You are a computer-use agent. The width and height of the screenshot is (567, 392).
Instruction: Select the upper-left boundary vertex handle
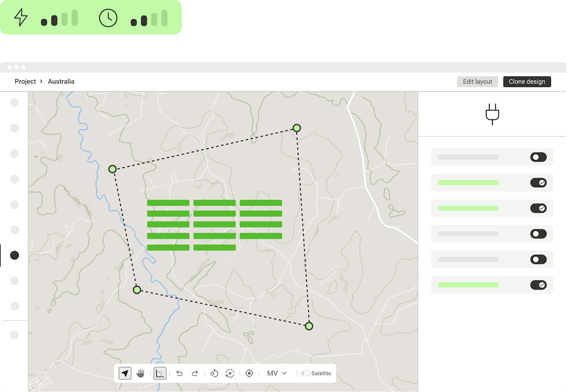113,169
